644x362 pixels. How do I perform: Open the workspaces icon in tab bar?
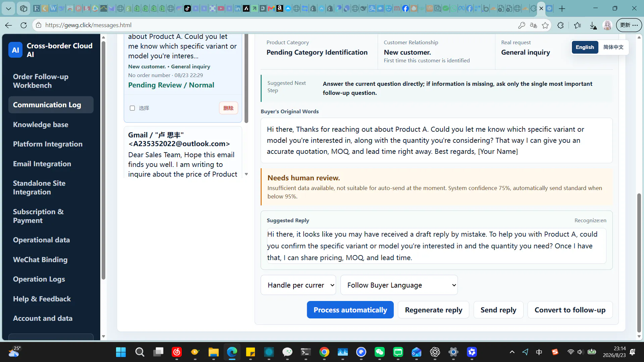point(23,8)
